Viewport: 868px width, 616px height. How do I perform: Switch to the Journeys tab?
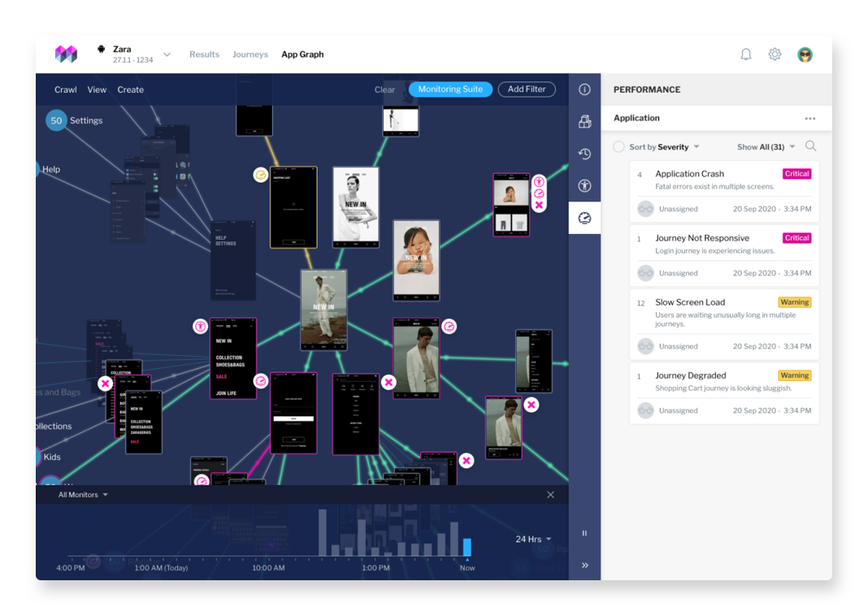click(x=250, y=54)
